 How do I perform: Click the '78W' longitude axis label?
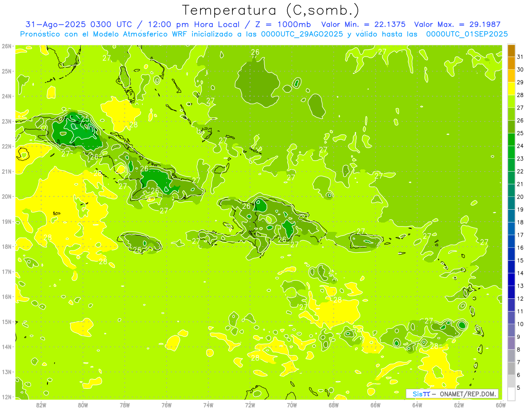pyautogui.click(x=125, y=405)
